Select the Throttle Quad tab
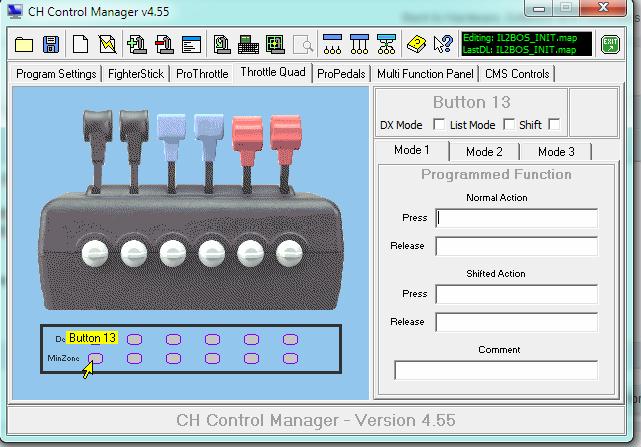 (273, 72)
